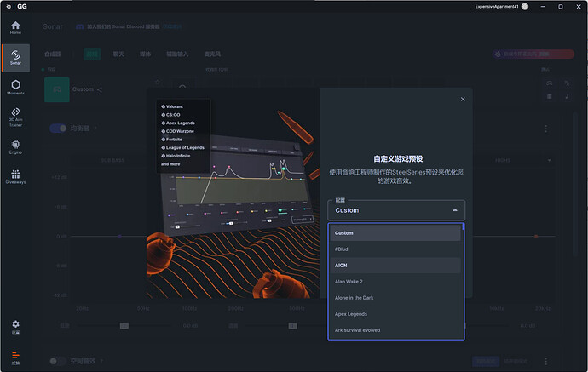Viewport: 588px width, 372px height.
Task: Open the Engine section
Action: [15, 146]
